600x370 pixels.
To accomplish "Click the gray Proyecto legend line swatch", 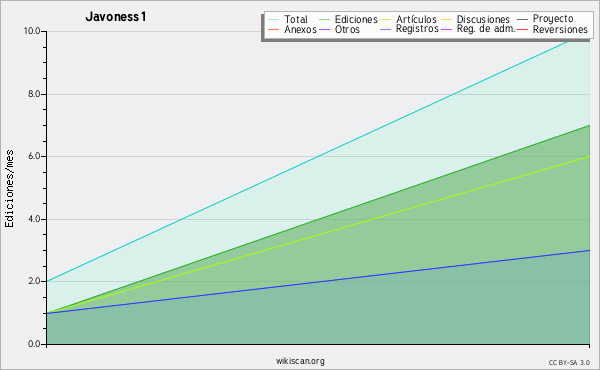I will 522,19.
